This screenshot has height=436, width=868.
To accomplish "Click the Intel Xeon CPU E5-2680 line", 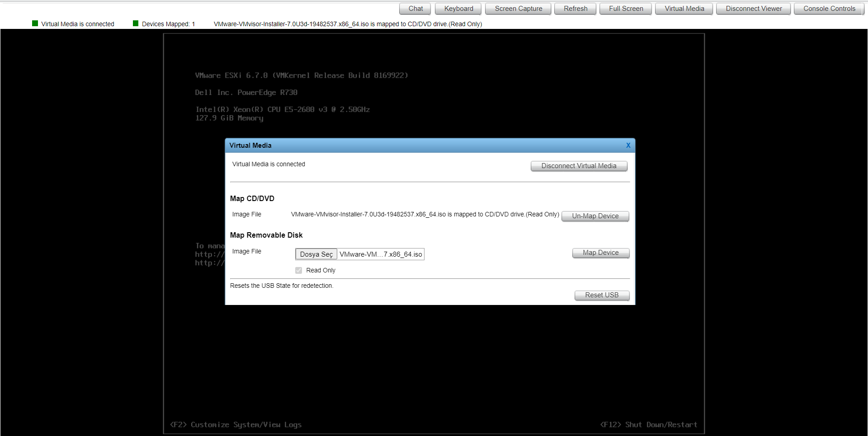I will tap(283, 109).
